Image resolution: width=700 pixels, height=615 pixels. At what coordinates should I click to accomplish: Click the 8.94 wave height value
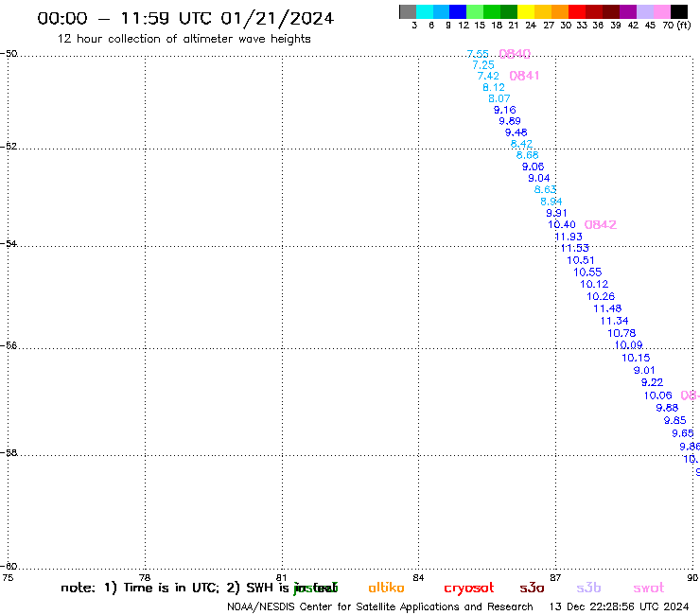click(551, 202)
